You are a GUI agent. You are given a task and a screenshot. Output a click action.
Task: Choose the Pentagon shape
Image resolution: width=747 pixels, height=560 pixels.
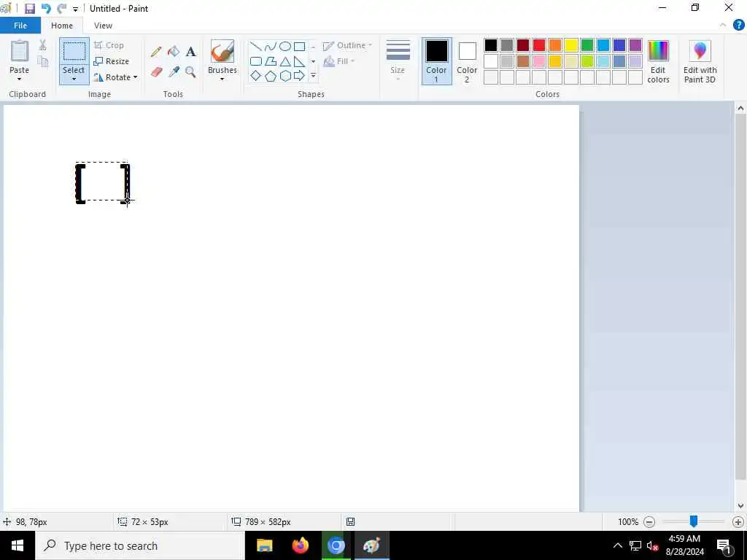(x=271, y=76)
